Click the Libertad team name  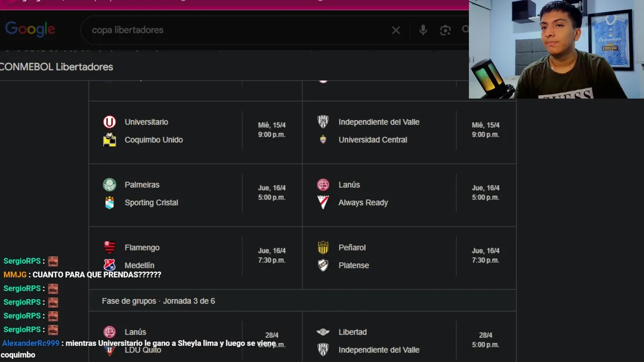coord(352,332)
